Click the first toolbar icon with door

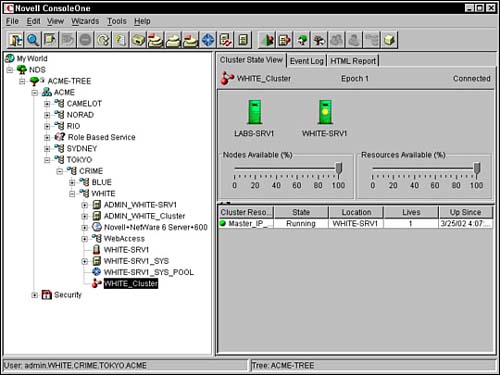click(x=16, y=40)
